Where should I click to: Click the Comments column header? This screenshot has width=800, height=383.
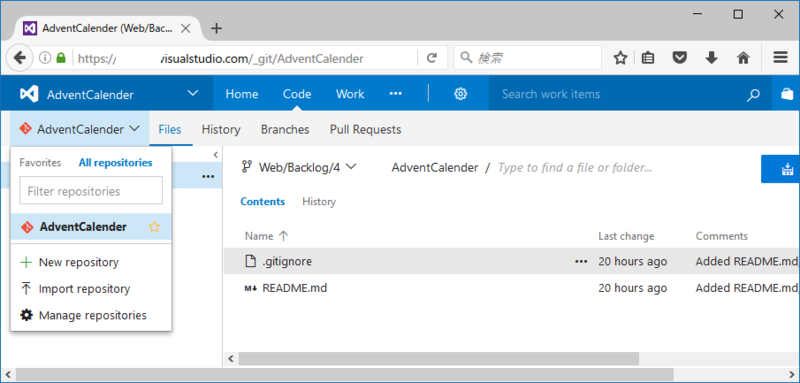(x=721, y=236)
